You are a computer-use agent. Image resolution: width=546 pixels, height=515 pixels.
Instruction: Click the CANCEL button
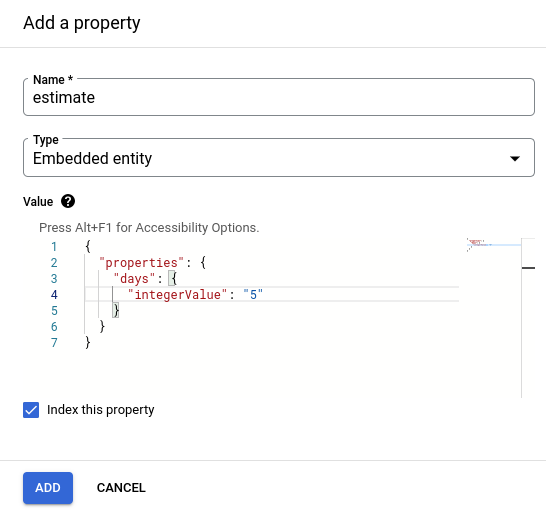pyautogui.click(x=121, y=488)
